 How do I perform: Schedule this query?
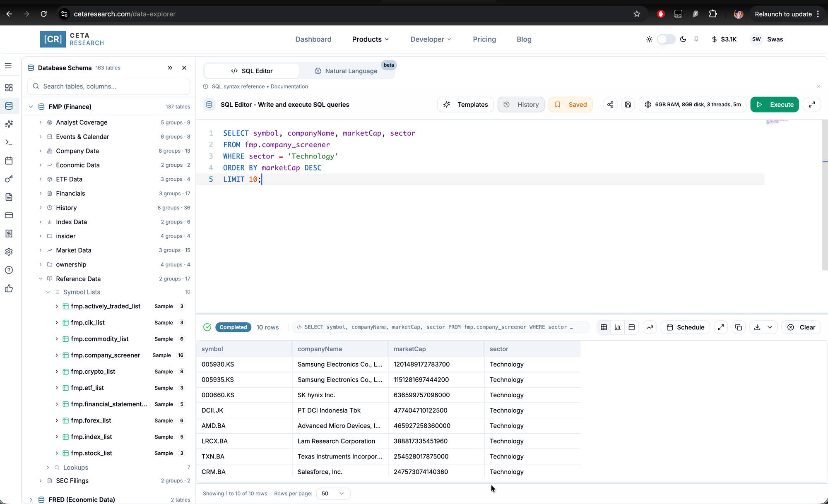[686, 327]
